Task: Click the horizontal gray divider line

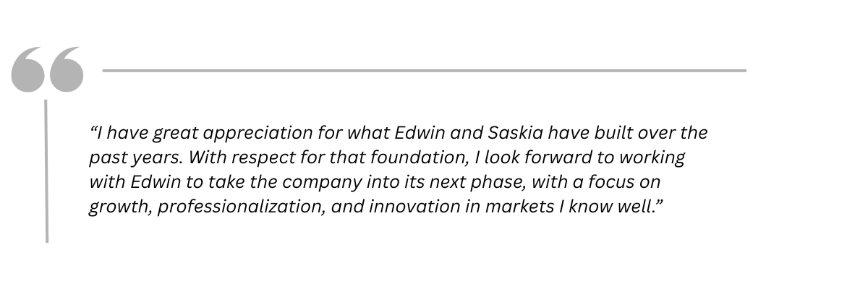Action: coord(424,71)
